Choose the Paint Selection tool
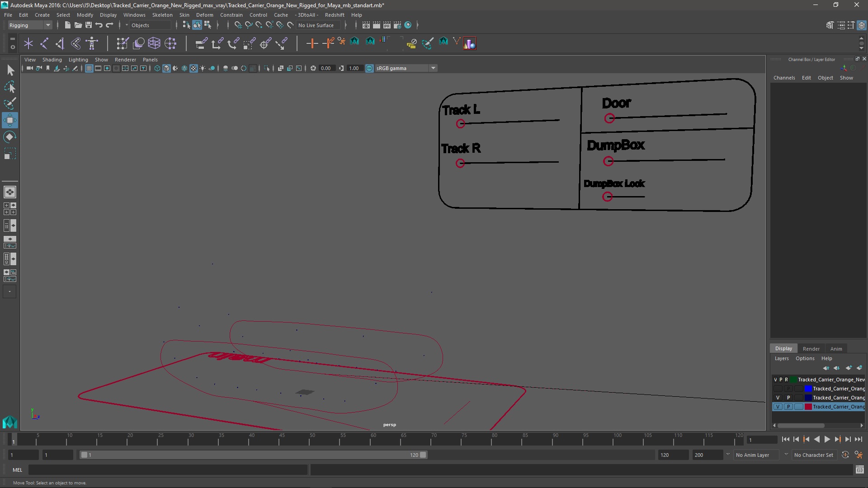Screen dimensions: 868x488 (10, 103)
